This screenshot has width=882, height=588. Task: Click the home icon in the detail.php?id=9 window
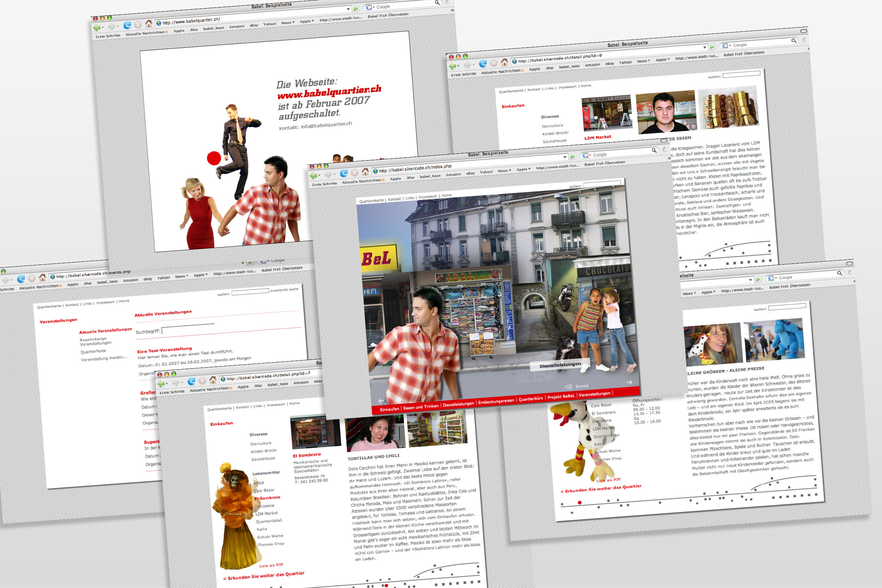pos(505,62)
